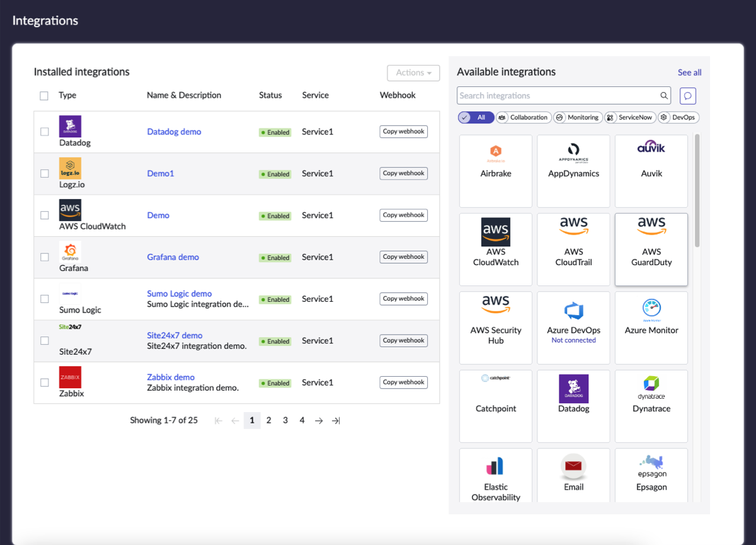
Task: Click the search magnifier icon
Action: [664, 96]
